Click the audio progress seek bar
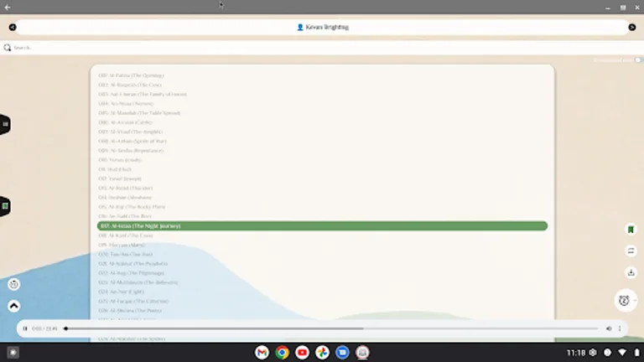Screen dimensions: 644x362 pyautogui.click(x=332, y=328)
